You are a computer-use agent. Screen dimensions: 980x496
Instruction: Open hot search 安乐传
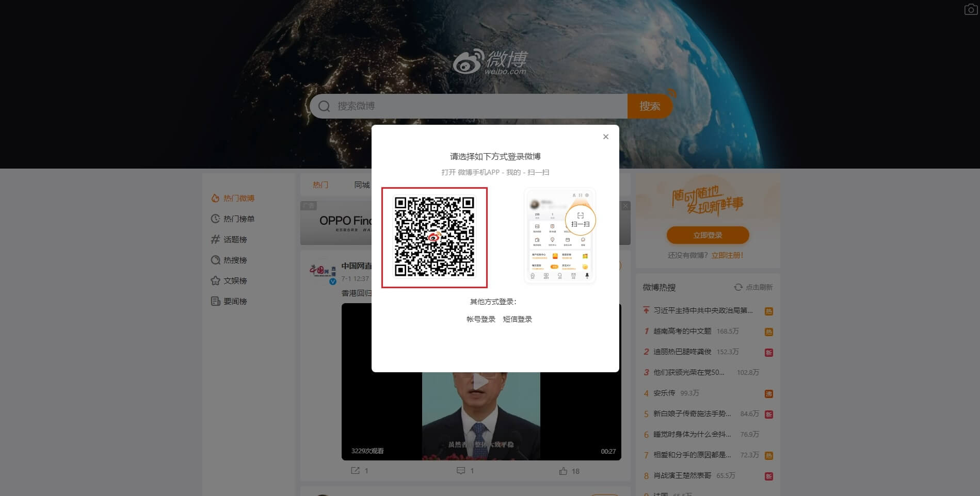[x=664, y=393]
